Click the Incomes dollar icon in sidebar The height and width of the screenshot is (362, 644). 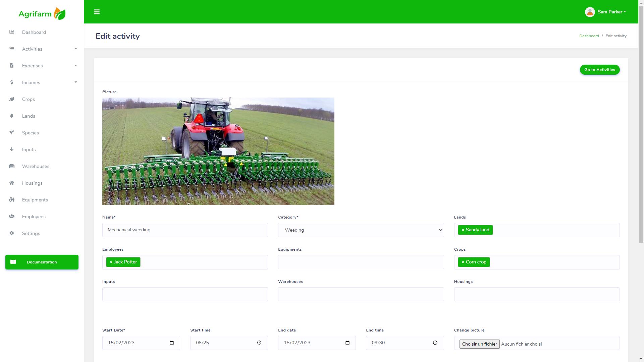pyautogui.click(x=12, y=82)
